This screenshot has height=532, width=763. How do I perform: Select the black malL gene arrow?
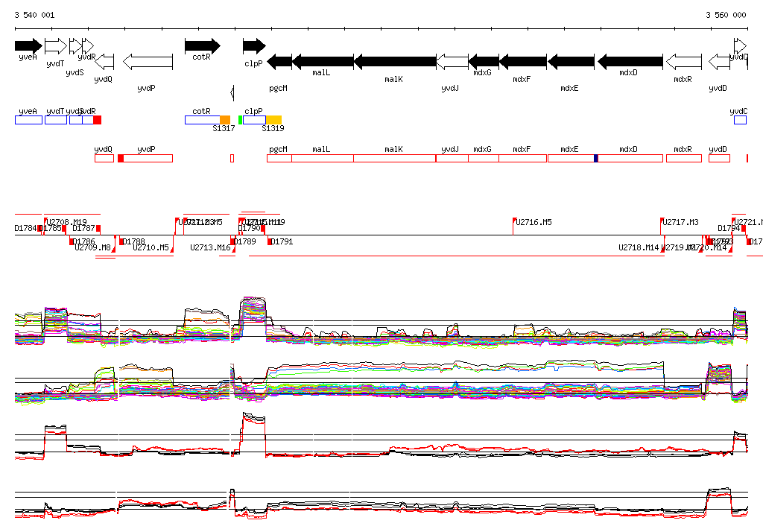point(323,62)
